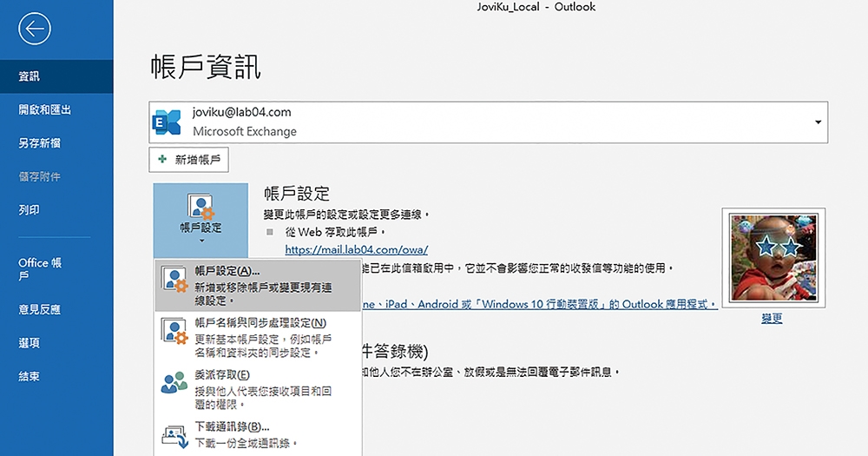Click the back arrow circle icon
The height and width of the screenshot is (456, 868).
35,29
